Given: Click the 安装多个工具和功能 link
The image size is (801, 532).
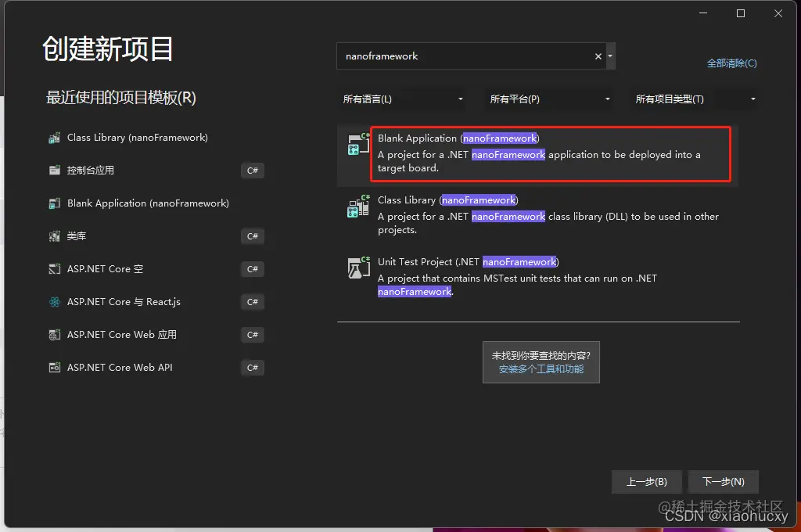Looking at the screenshot, I should tap(541, 369).
